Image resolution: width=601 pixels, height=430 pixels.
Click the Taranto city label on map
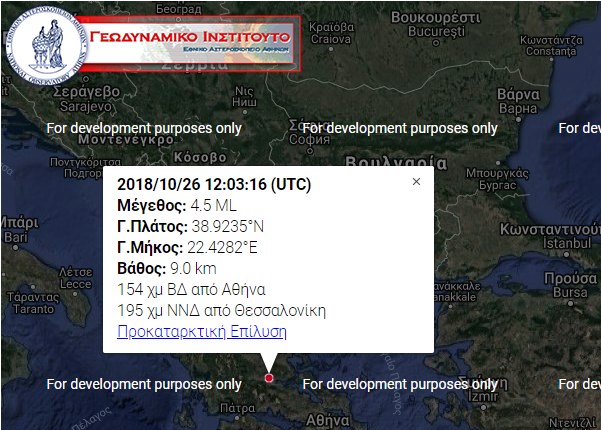pos(33,309)
